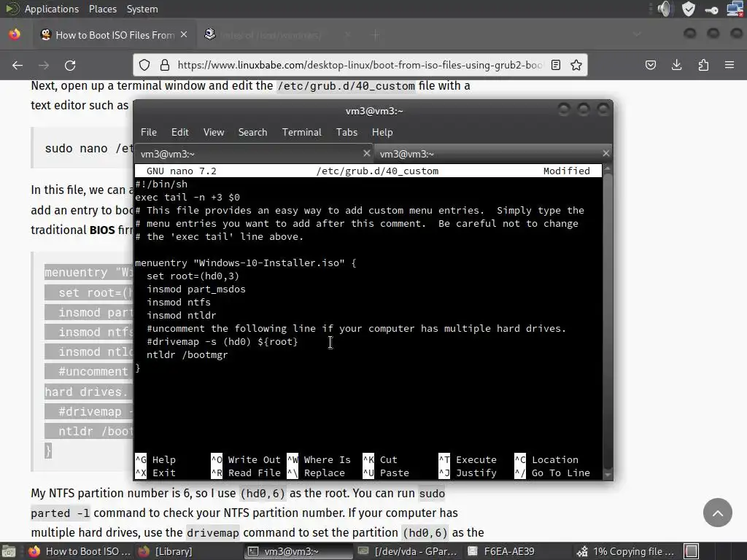Screen dimensions: 747x560
Task: Bookmark this page with the star icon
Action: (x=576, y=65)
